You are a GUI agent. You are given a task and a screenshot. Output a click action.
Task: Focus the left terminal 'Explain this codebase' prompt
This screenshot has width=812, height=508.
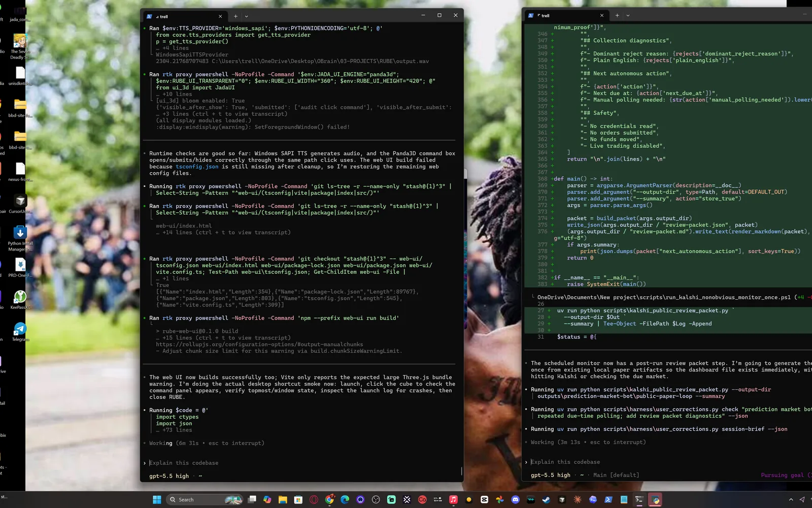184,463
